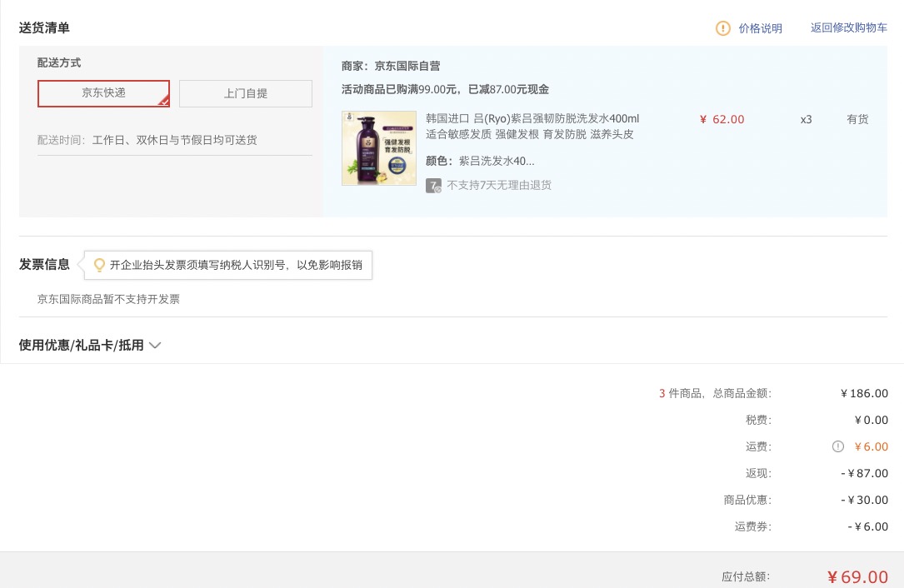Screen dimensions: 904x588
Task: Go back via 返回修改购物车 link
Action: click(x=849, y=27)
